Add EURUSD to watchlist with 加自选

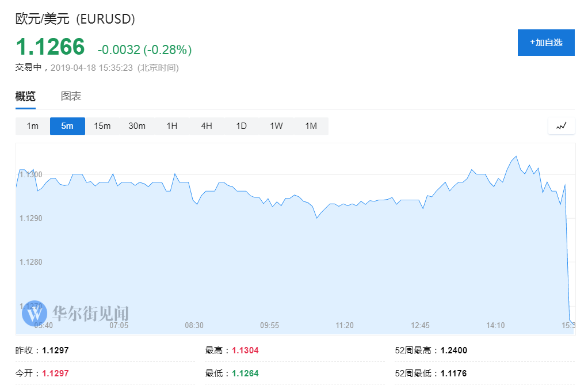[x=546, y=43]
